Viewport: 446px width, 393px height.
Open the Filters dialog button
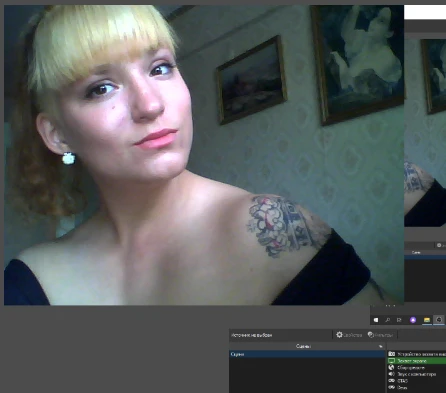[x=380, y=335]
